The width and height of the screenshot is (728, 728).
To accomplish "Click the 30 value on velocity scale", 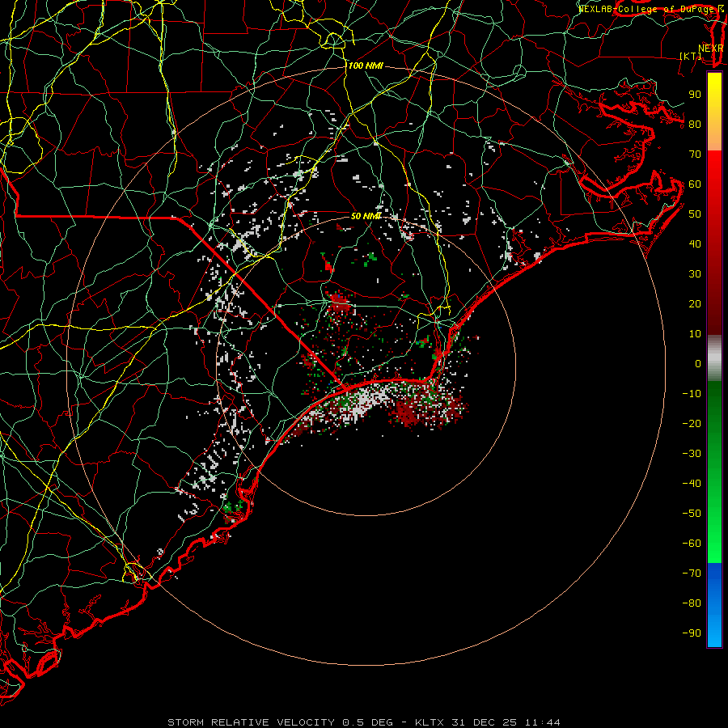I will (x=695, y=274).
